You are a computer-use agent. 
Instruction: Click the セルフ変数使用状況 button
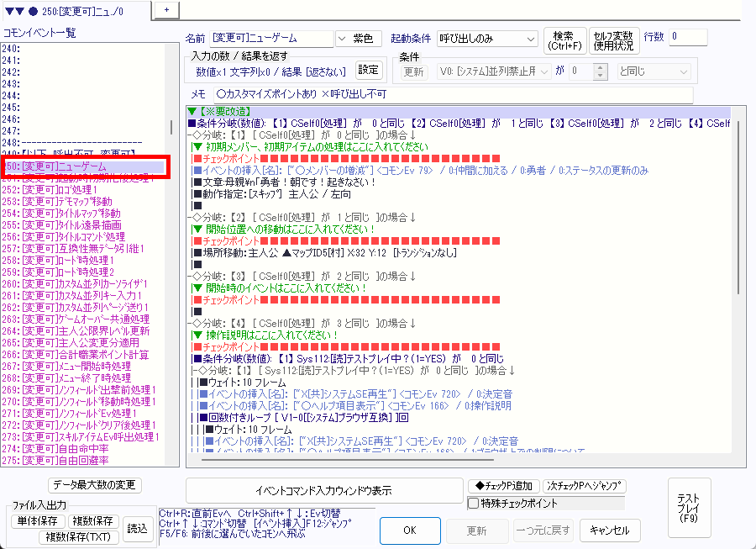(x=612, y=40)
